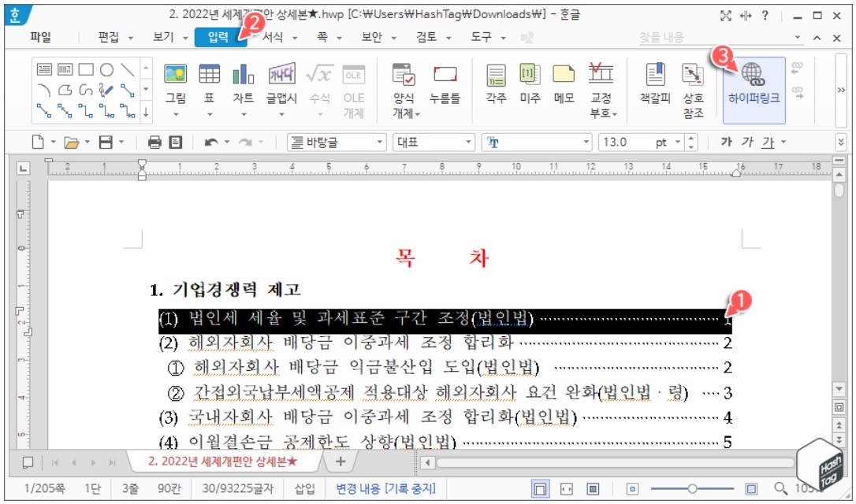
Task: Expand the 표 dropdown arrow
Action: coord(210,115)
